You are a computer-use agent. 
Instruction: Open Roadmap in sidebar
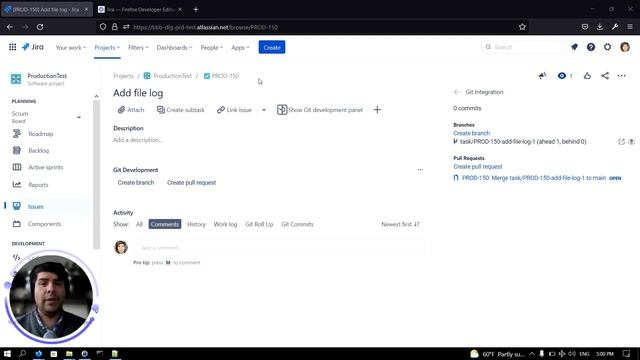40,134
